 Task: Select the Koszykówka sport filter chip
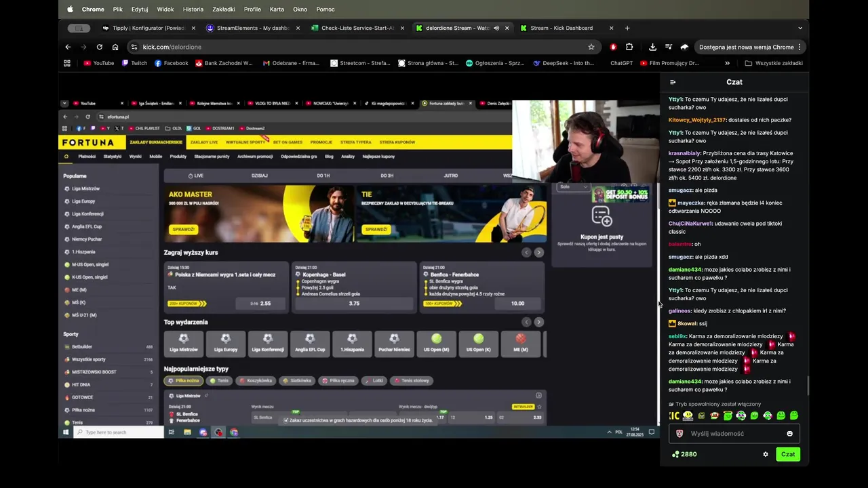[x=256, y=380]
